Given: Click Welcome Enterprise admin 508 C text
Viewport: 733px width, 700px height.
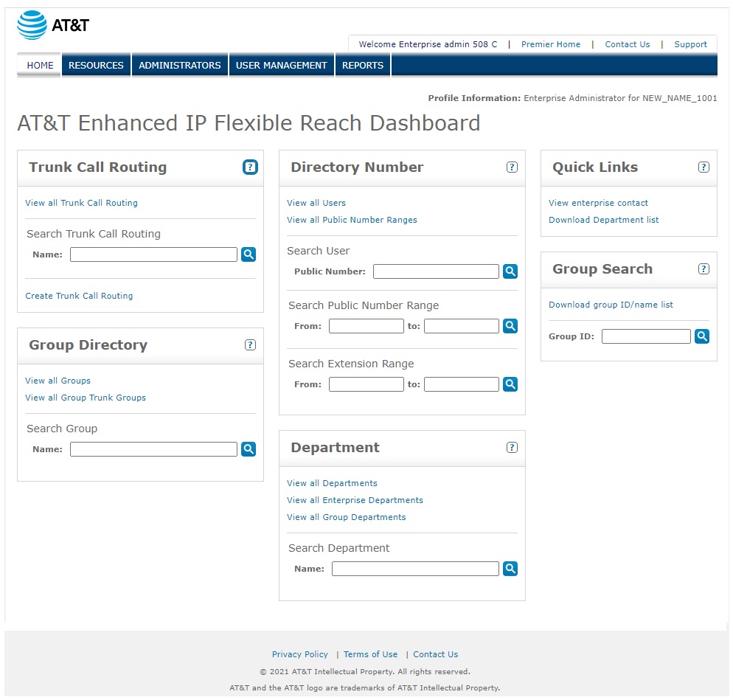Looking at the screenshot, I should [x=428, y=44].
